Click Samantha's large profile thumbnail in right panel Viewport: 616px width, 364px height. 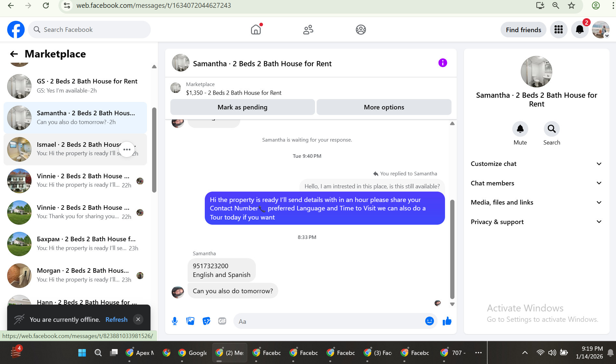536,71
